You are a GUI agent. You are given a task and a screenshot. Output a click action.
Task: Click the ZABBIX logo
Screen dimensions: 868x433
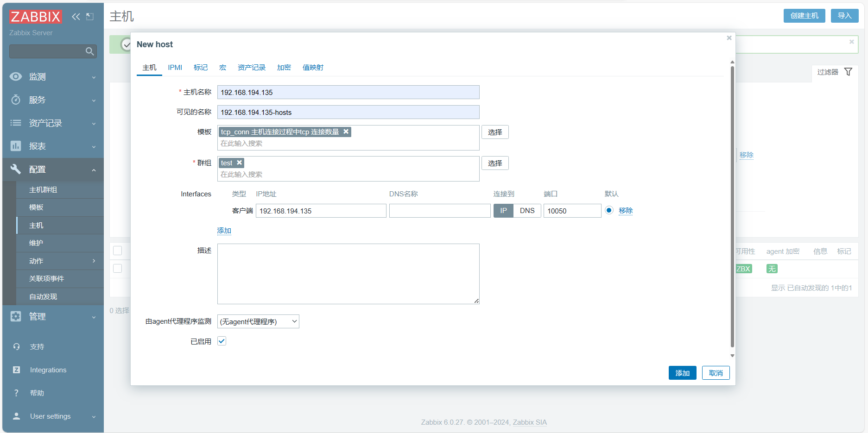[35, 17]
